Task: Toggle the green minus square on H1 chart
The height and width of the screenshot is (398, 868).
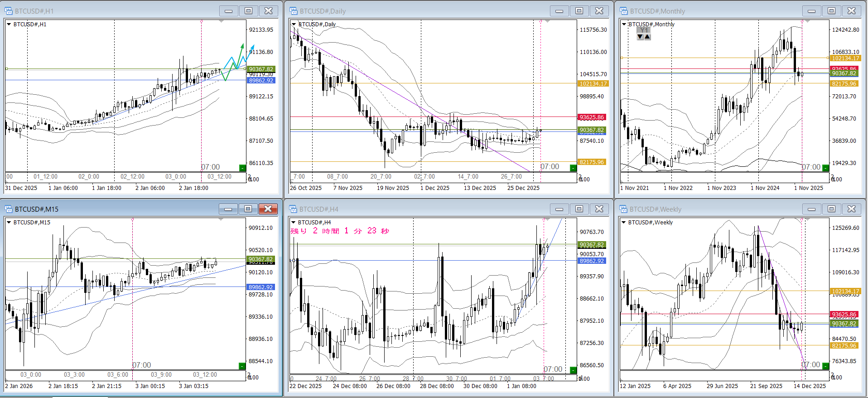Action: 242,168
